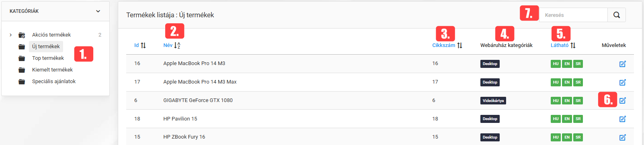
Task: Expand the Akciós termékek tree arrow
Action: coord(10,35)
